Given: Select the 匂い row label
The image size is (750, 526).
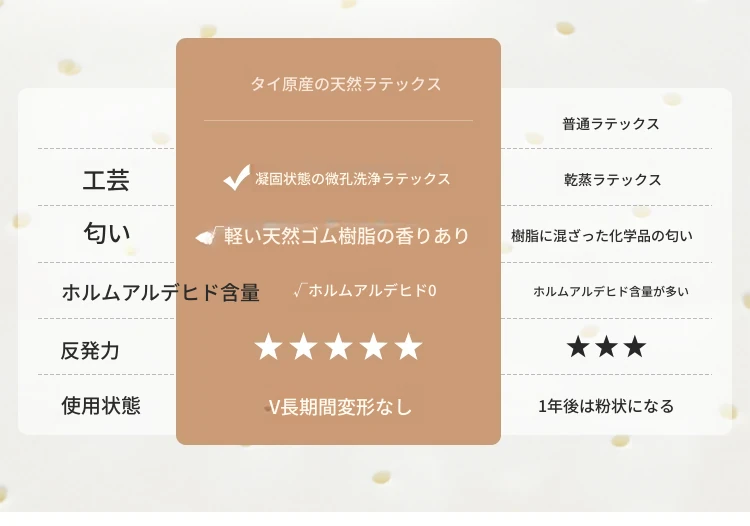Looking at the screenshot, I should [x=107, y=233].
